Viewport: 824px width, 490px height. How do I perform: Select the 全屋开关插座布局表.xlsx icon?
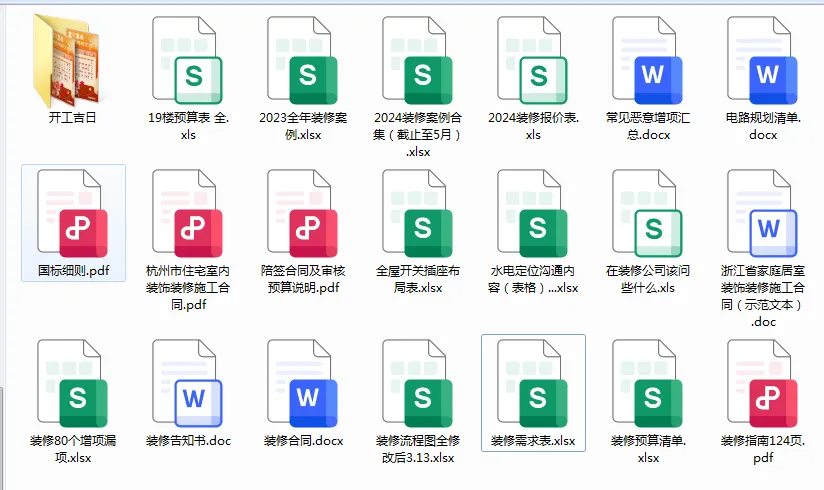417,213
